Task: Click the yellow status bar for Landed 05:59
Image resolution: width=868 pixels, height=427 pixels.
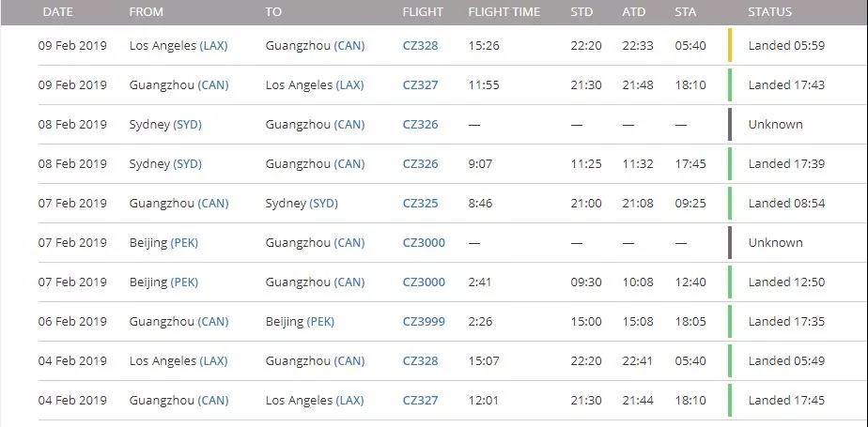Action: (730, 45)
